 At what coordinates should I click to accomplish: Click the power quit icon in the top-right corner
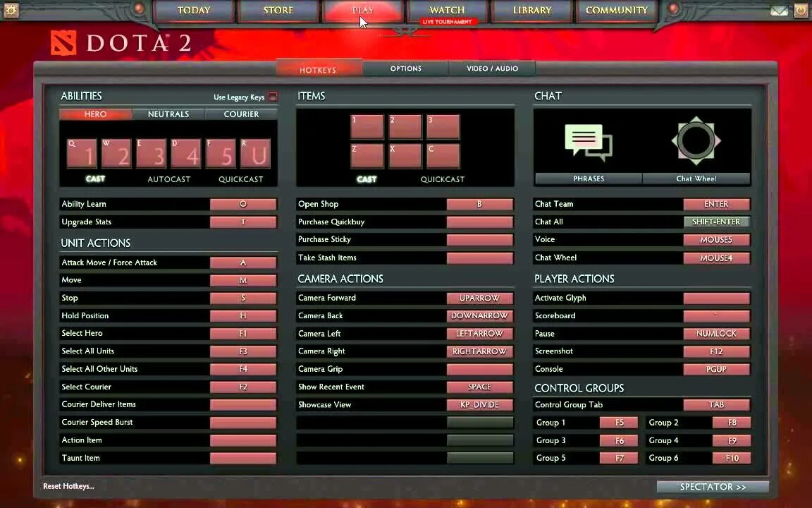tap(801, 10)
